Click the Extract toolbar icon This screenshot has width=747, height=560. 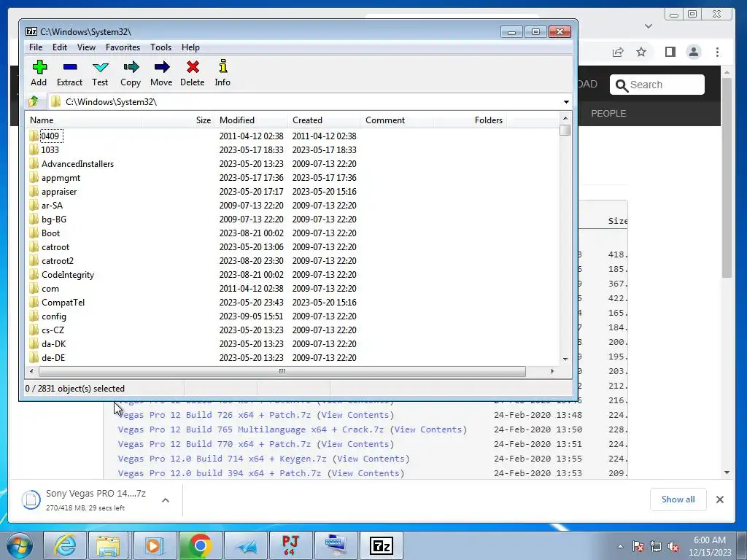pyautogui.click(x=69, y=67)
